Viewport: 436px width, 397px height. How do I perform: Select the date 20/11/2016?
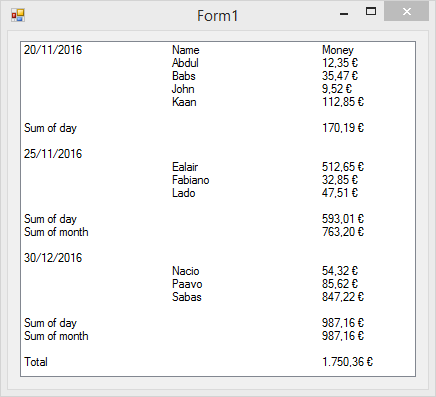pos(53,50)
